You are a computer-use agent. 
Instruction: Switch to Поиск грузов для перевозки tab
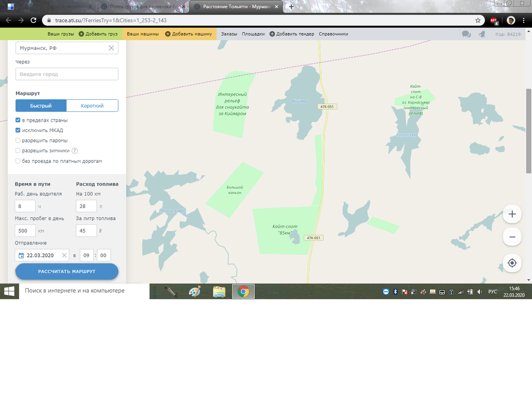[x=142, y=6]
